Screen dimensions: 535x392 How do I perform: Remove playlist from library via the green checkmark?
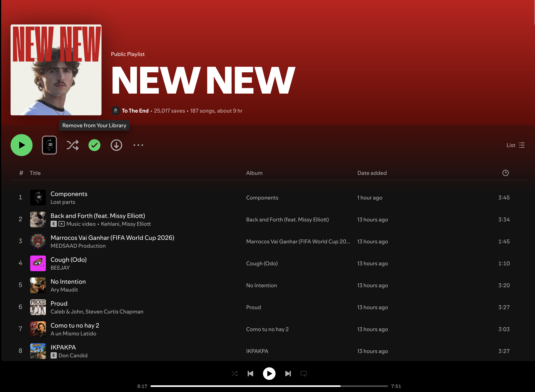[x=94, y=145]
